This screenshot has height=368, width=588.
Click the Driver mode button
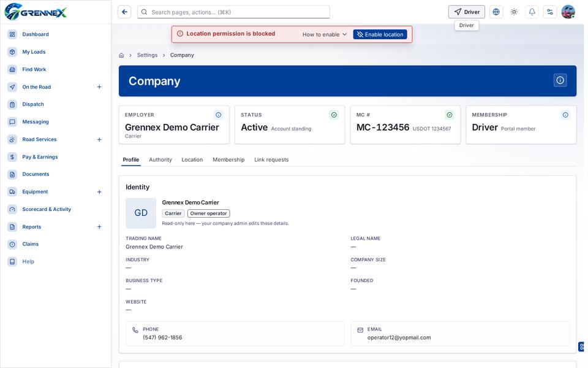467,12
